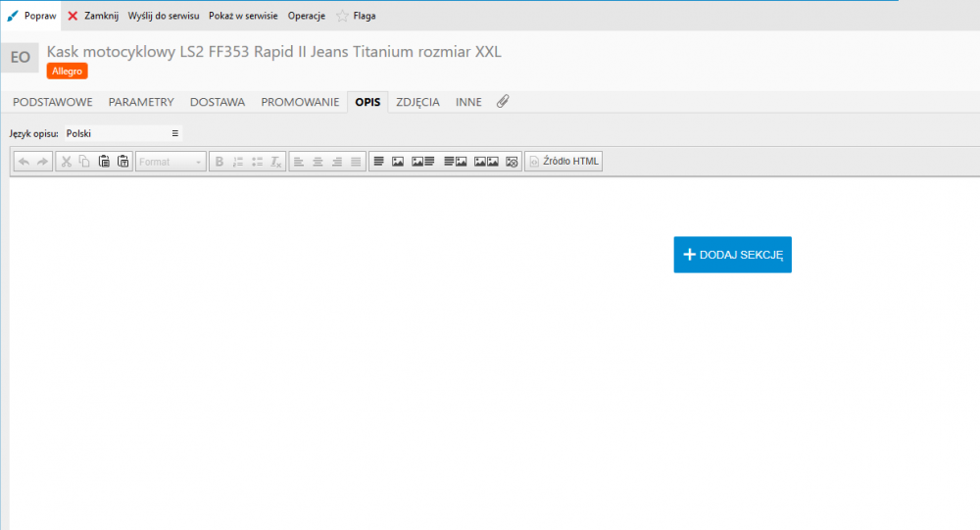980x530 pixels.
Task: Open the attachments paperclip tab
Action: point(503,101)
